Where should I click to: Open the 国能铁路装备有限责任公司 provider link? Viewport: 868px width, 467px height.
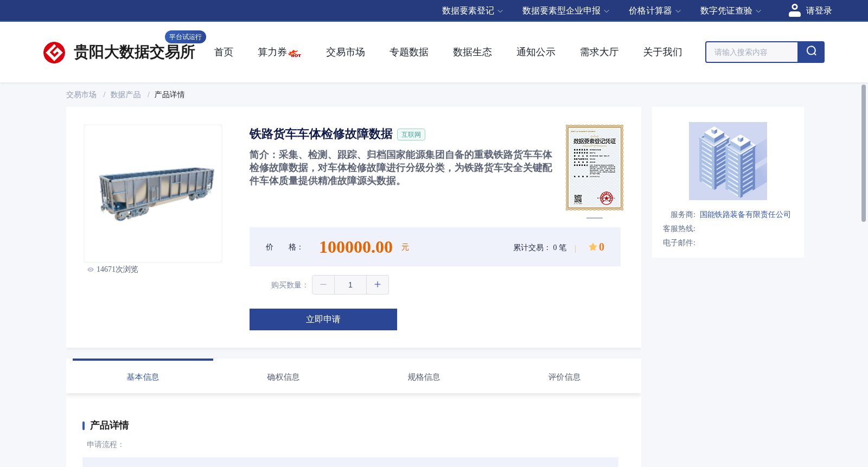click(x=745, y=215)
